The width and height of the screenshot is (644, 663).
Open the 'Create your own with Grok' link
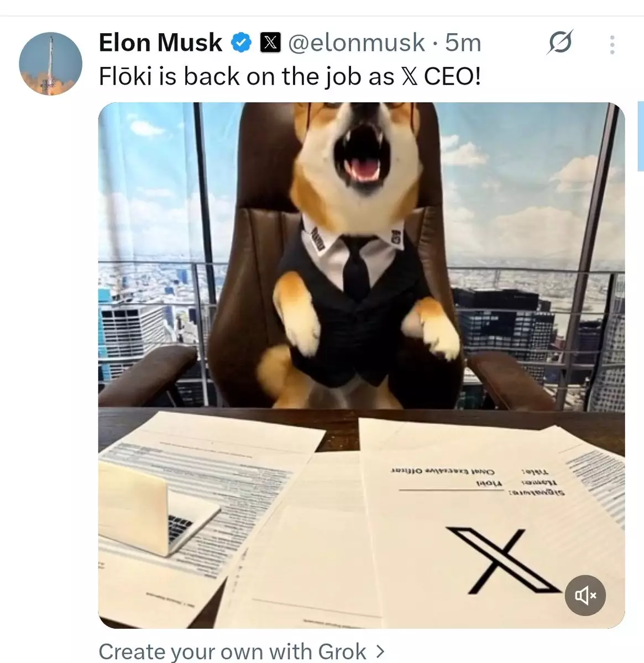pos(232,651)
